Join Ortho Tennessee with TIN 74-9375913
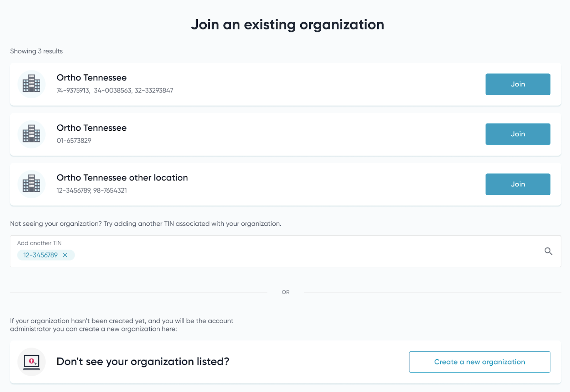This screenshot has height=392, width=570. pyautogui.click(x=518, y=84)
